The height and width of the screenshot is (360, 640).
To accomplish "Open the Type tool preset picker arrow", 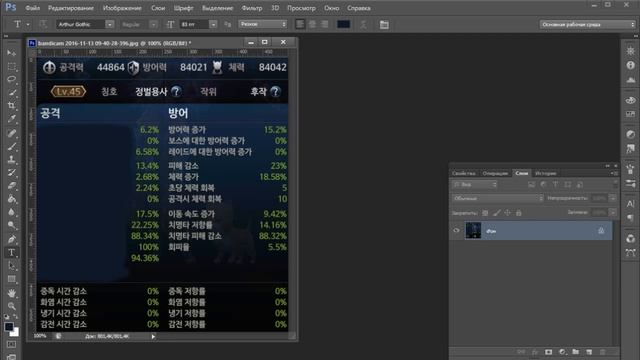I will click(x=28, y=24).
